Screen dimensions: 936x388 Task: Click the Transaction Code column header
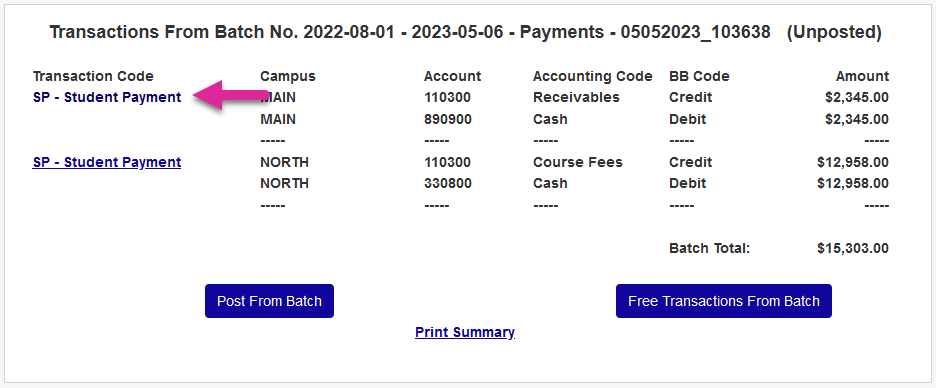[93, 76]
